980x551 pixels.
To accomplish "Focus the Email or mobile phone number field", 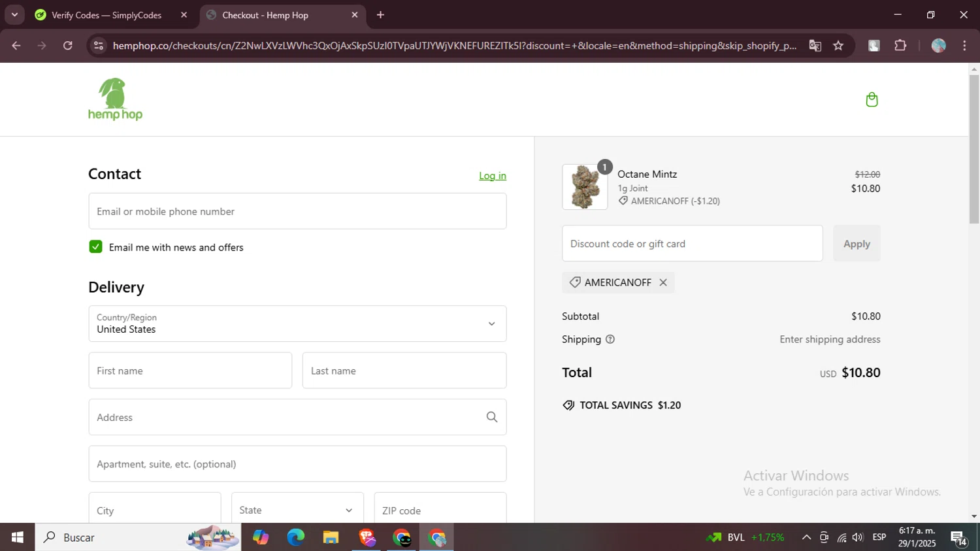I will [297, 211].
